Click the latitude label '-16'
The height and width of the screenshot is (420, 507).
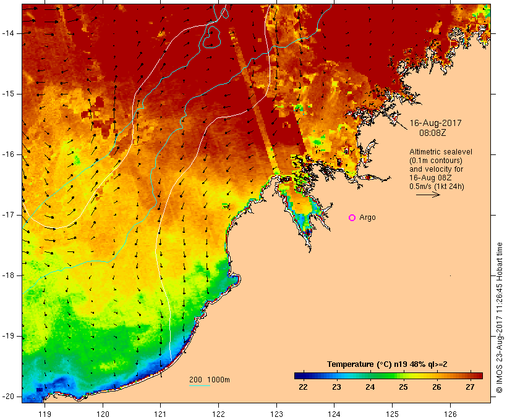[x=8, y=154]
